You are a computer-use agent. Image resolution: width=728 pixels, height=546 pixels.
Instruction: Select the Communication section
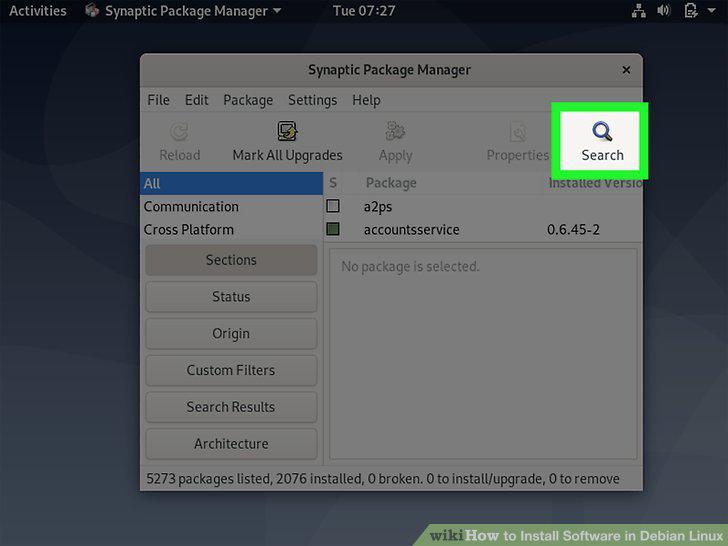tap(231, 207)
